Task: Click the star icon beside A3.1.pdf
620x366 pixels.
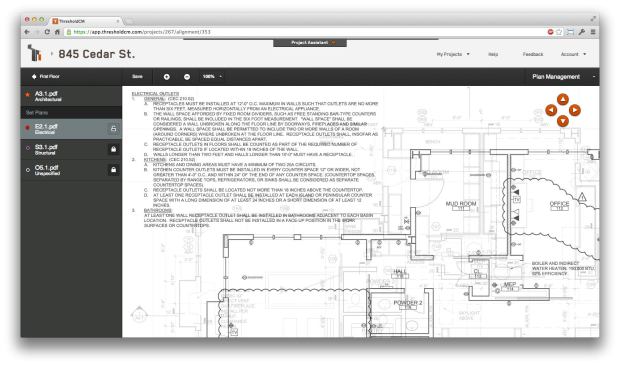Action: pyautogui.click(x=28, y=94)
